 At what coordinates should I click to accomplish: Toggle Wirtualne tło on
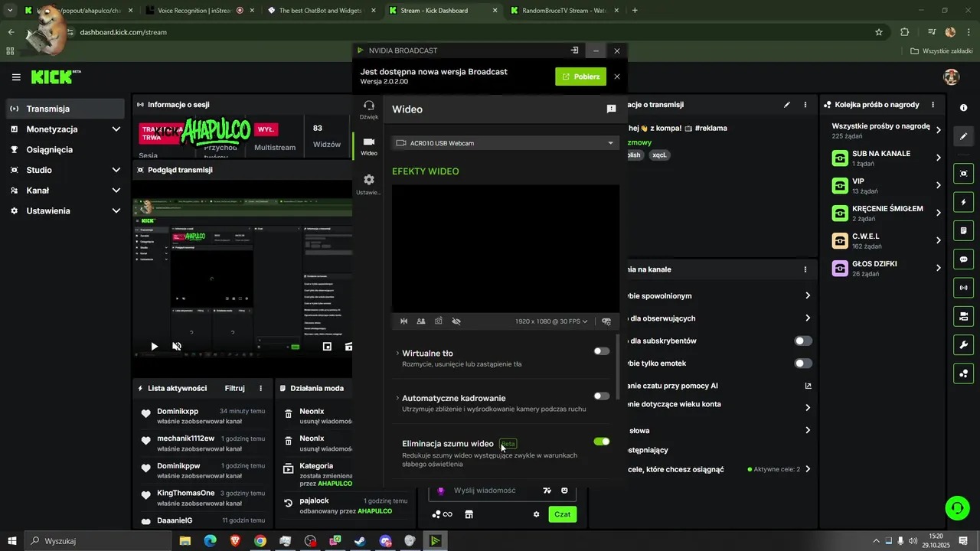pyautogui.click(x=602, y=351)
